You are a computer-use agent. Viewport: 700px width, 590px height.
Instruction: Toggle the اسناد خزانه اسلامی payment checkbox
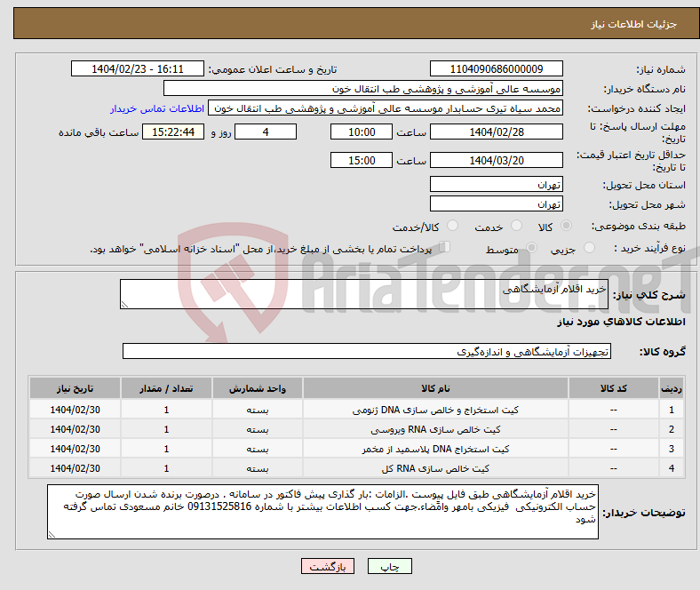tap(445, 247)
